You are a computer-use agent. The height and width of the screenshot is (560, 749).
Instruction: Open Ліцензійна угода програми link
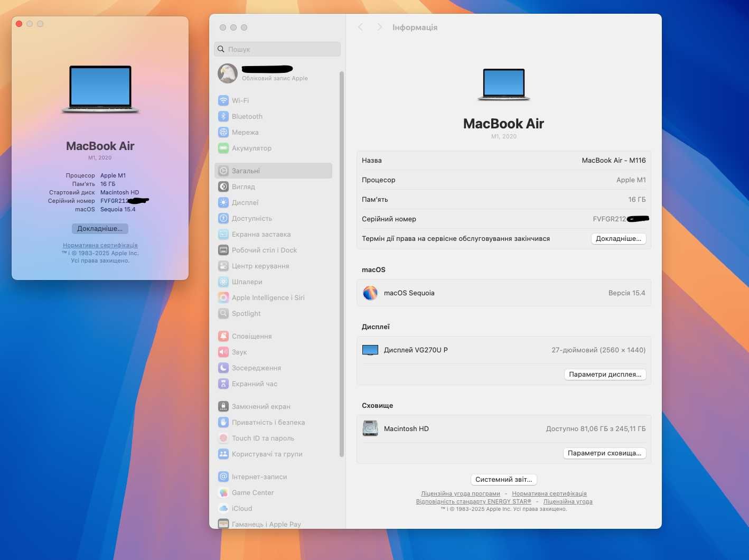[x=461, y=493]
